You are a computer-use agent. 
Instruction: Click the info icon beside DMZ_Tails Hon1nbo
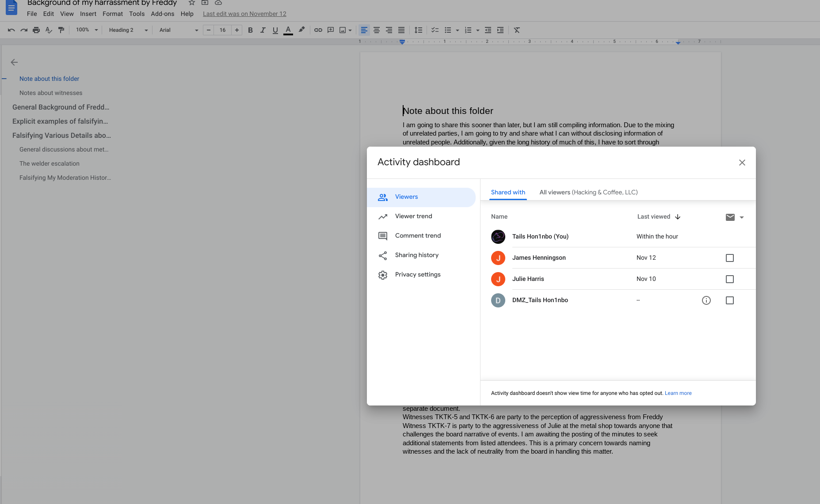click(x=706, y=300)
